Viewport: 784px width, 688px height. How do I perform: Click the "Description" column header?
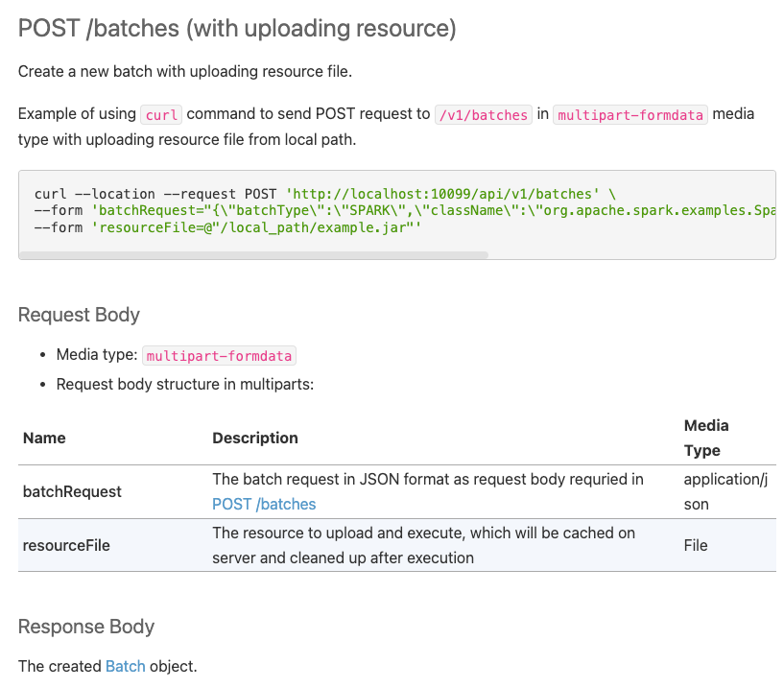[x=255, y=438]
